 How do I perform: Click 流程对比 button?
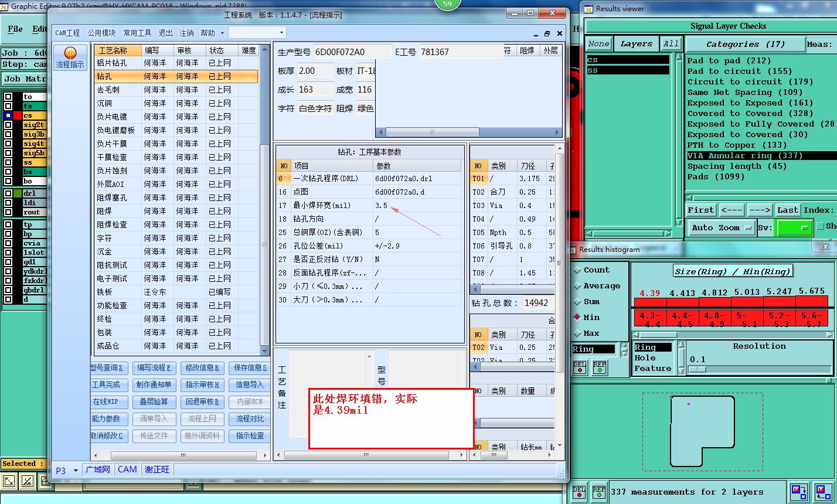(250, 419)
